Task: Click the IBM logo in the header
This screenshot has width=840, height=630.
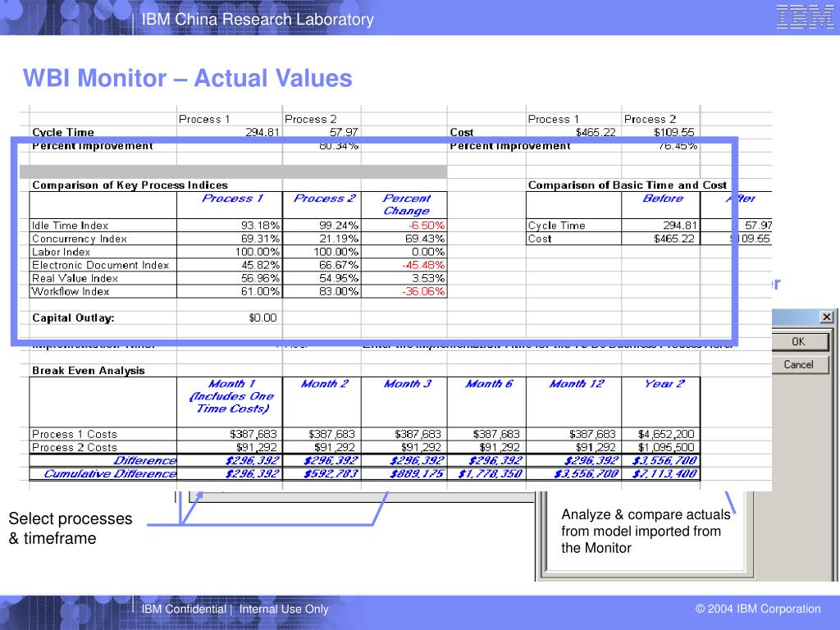Action: 804,16
